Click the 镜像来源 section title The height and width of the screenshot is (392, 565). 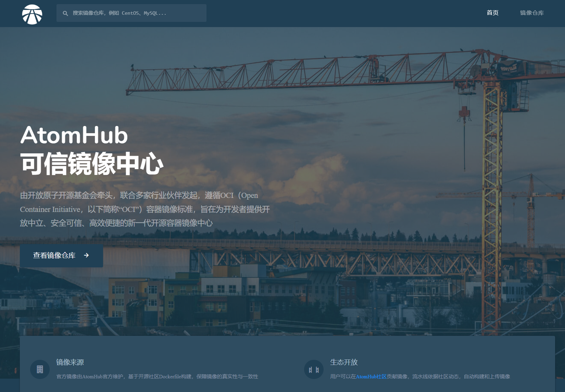point(70,362)
